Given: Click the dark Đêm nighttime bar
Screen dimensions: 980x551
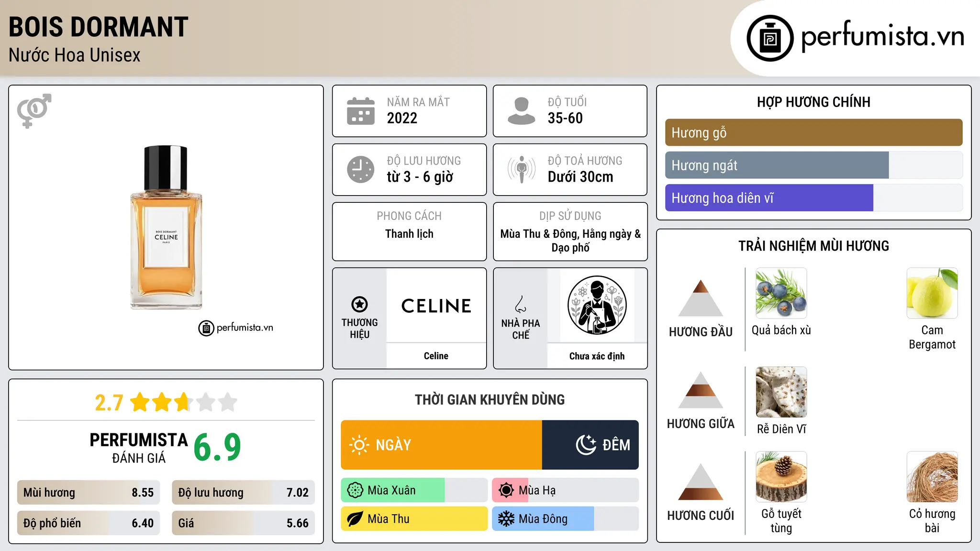Looking at the screenshot, I should 590,445.
